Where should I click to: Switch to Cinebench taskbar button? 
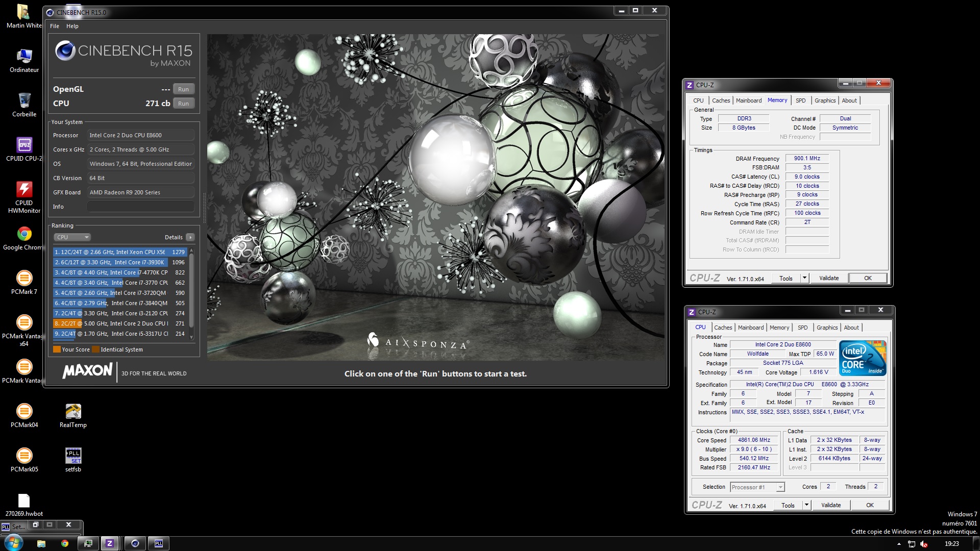[135, 543]
